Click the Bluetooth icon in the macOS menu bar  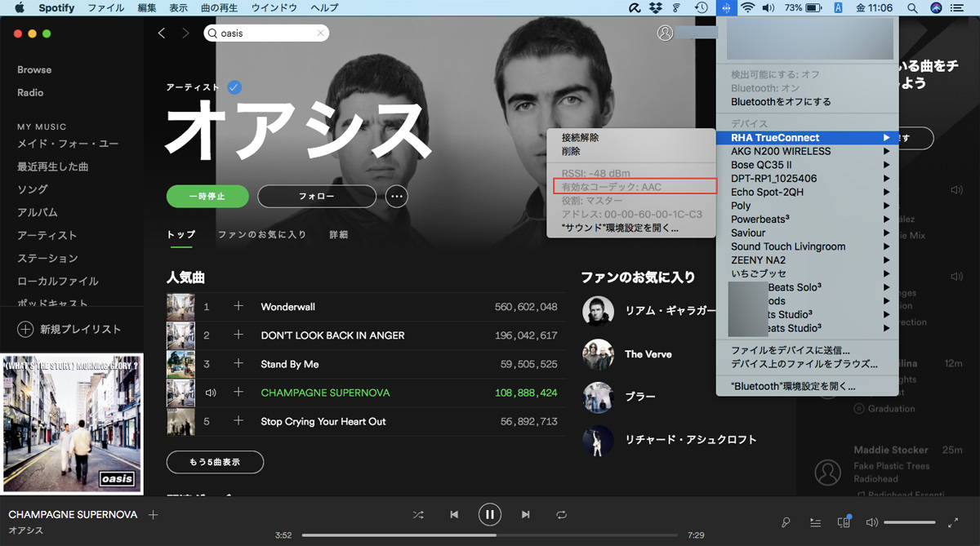[x=726, y=8]
